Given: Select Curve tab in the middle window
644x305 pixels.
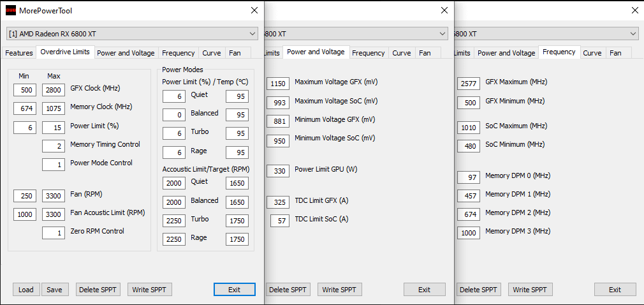Looking at the screenshot, I should 402,53.
